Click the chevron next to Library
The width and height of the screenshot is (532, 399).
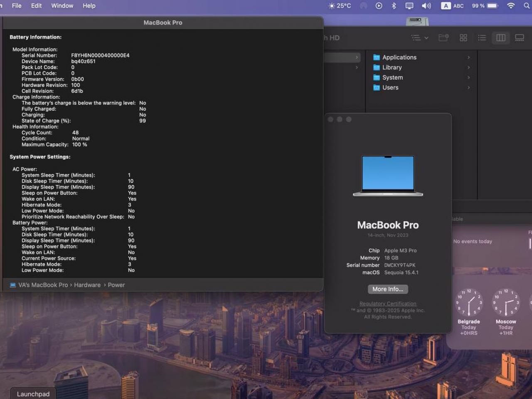click(468, 67)
